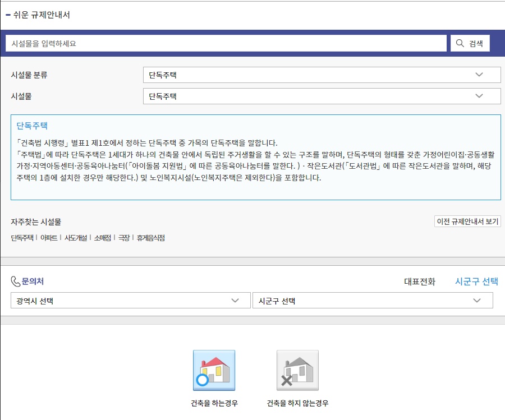Screen dimensions: 505x420
Task: Collapse the 쉬운 규제안내서 section dash icon
Action: pyautogui.click(x=8, y=15)
